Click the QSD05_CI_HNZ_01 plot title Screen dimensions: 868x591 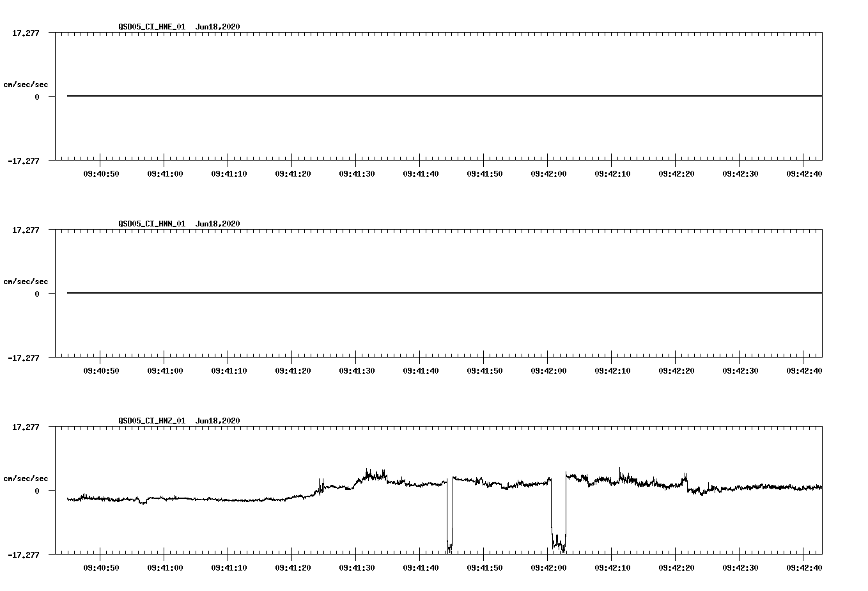tap(180, 421)
